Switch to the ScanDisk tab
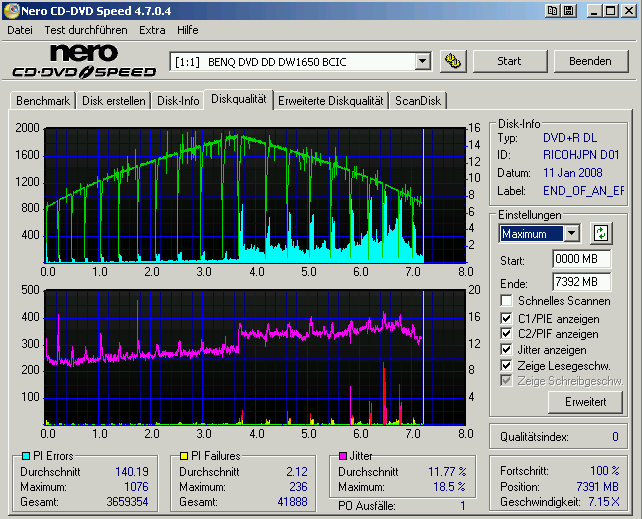Image resolution: width=642 pixels, height=519 pixels. [x=418, y=101]
